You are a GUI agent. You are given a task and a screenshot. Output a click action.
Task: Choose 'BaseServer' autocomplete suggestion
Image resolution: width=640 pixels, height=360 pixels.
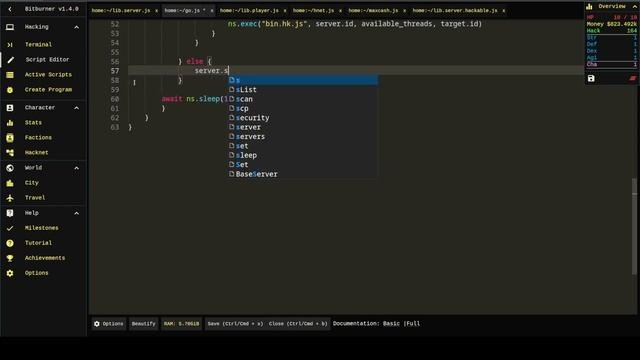(303, 174)
